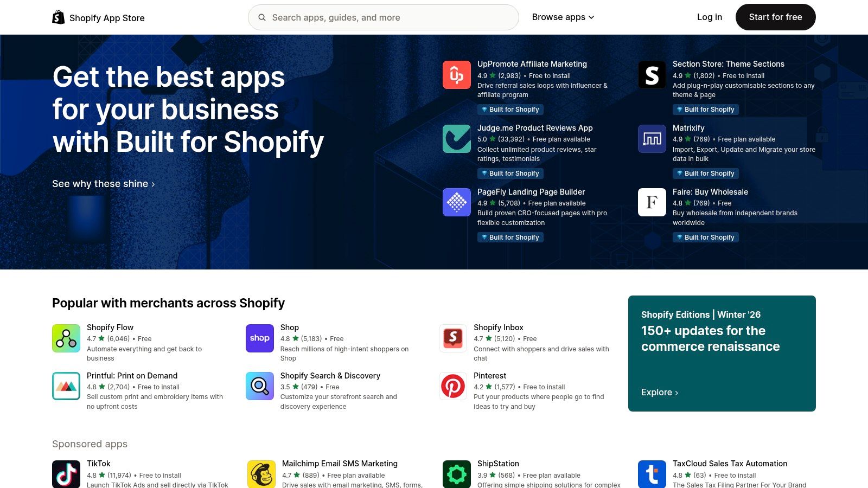The height and width of the screenshot is (488, 868).
Task: Click the search apps input field
Action: 383,17
